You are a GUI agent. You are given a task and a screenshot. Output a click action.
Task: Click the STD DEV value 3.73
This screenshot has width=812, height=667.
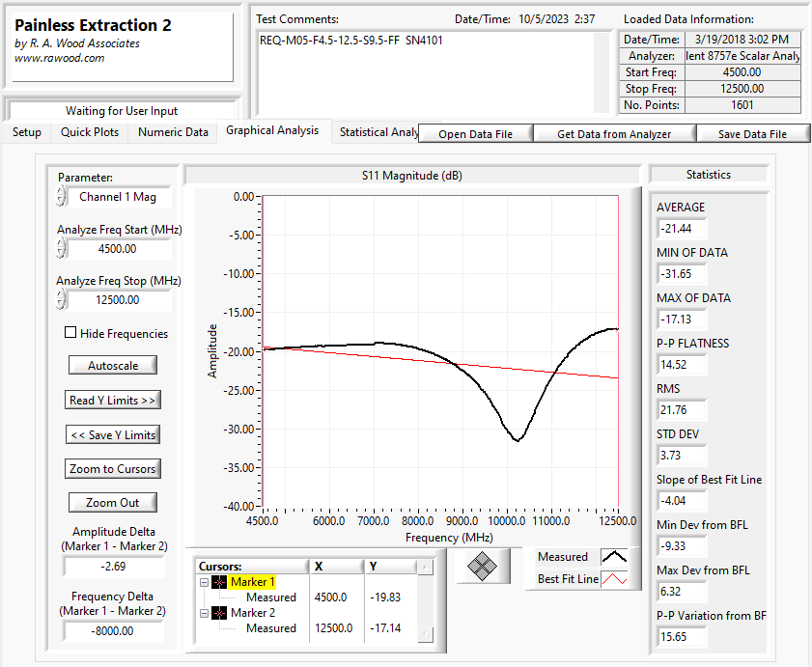tap(681, 456)
